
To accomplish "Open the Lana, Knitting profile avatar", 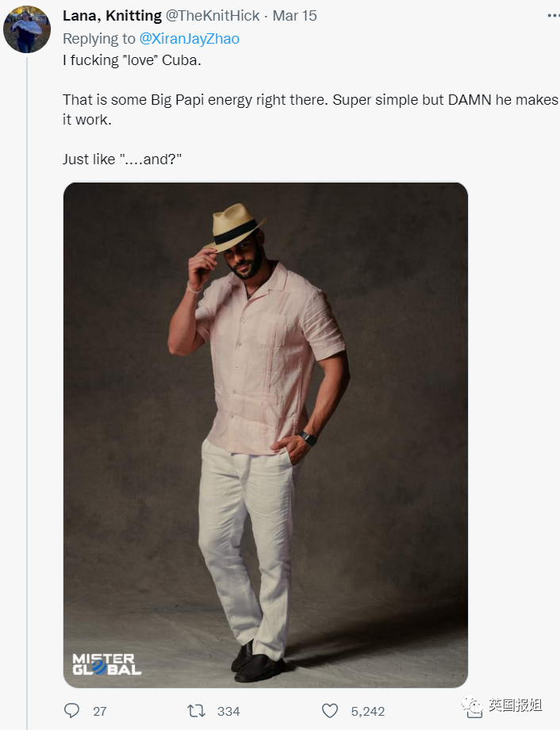I will pos(27,30).
